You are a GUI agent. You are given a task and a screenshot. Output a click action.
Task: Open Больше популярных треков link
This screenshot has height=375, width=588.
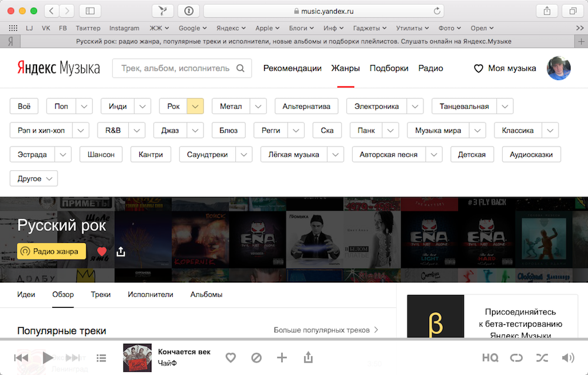326,330
